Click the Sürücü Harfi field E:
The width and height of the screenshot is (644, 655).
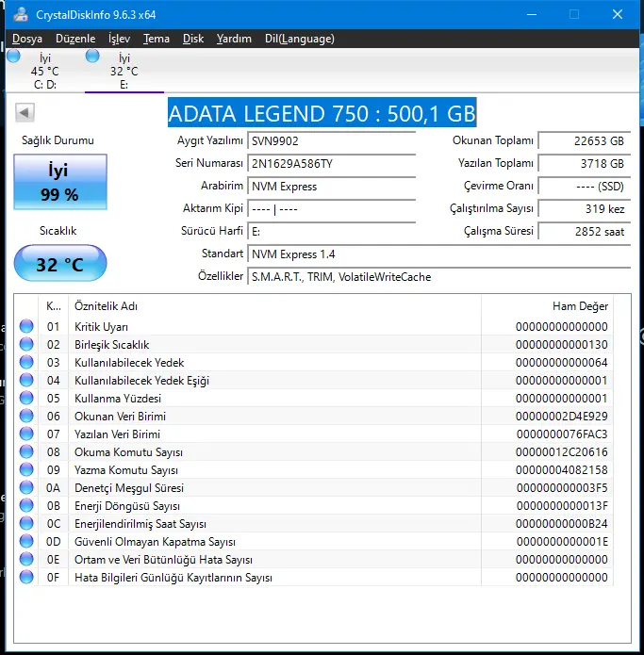(331, 231)
